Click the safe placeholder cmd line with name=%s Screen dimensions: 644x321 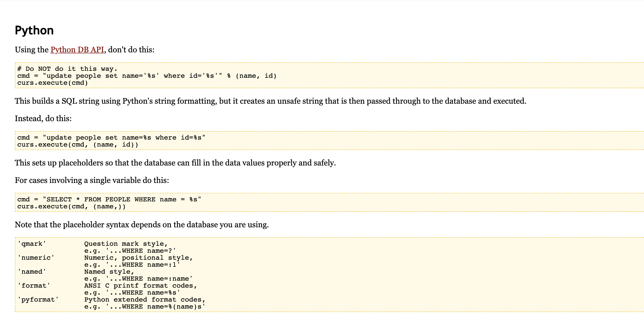[x=111, y=137]
